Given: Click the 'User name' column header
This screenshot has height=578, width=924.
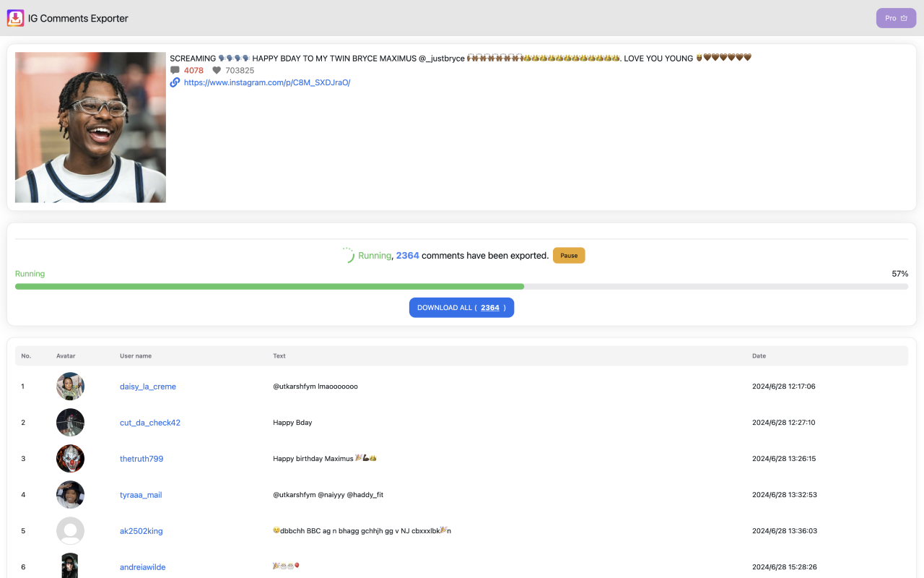Looking at the screenshot, I should click(136, 355).
